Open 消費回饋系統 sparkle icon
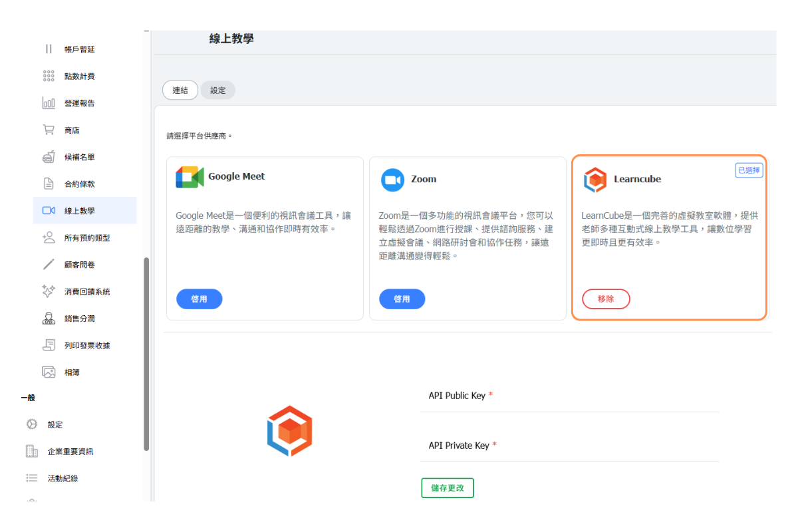 pos(49,291)
